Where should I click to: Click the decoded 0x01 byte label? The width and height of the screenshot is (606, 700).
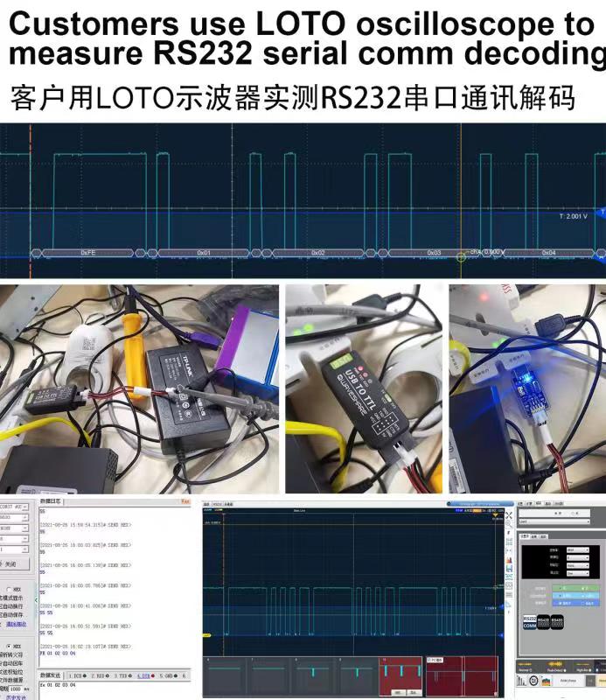click(x=204, y=253)
